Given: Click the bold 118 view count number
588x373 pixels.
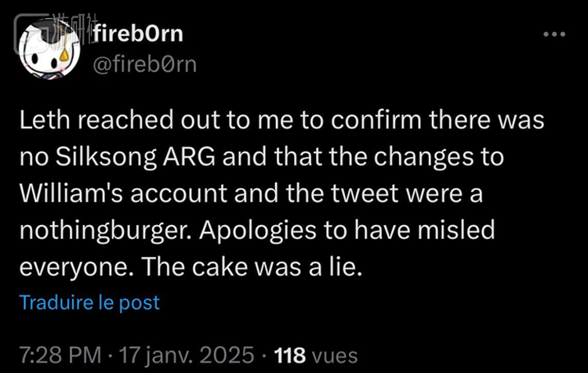Looking at the screenshot, I should pos(291,356).
